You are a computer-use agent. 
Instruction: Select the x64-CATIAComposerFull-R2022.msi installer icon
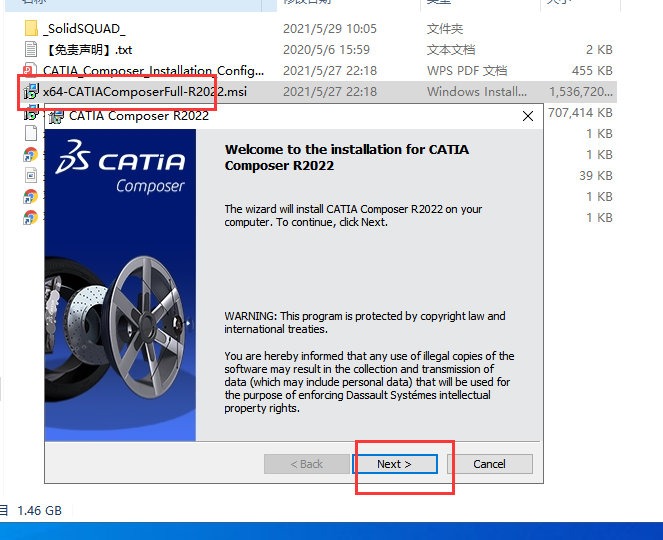coord(31,91)
